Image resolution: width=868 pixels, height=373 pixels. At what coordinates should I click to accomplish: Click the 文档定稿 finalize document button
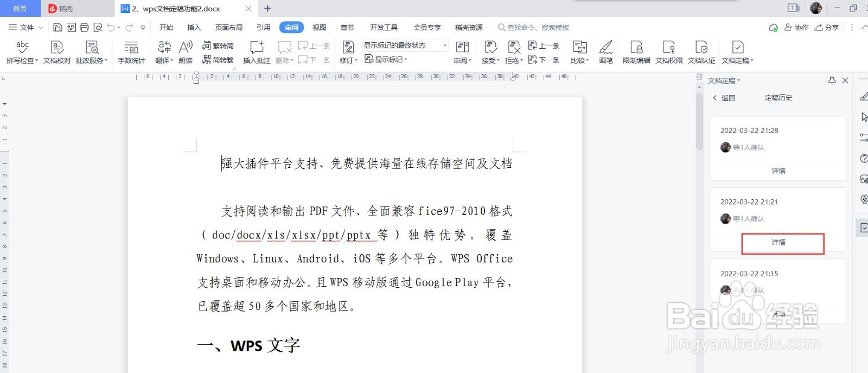point(737,52)
